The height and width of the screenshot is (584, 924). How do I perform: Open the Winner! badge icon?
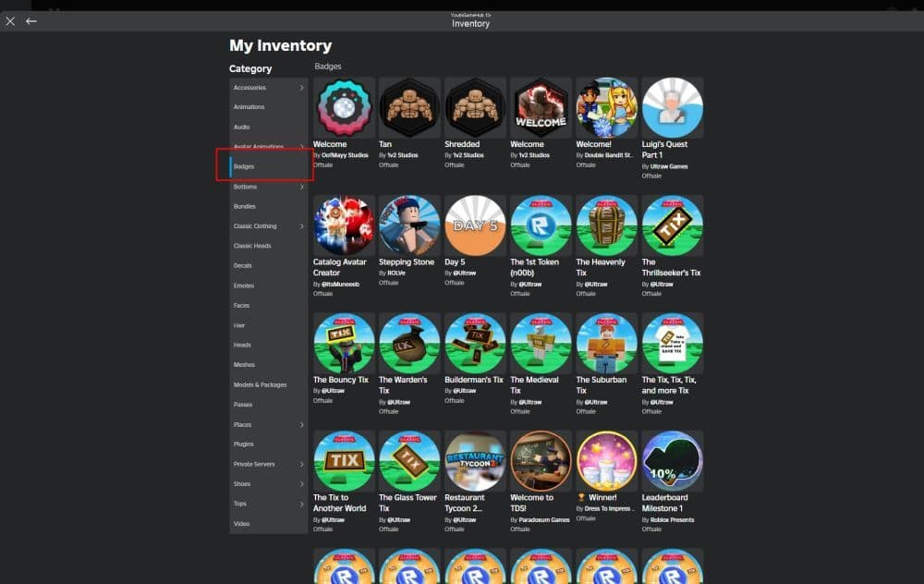606,459
